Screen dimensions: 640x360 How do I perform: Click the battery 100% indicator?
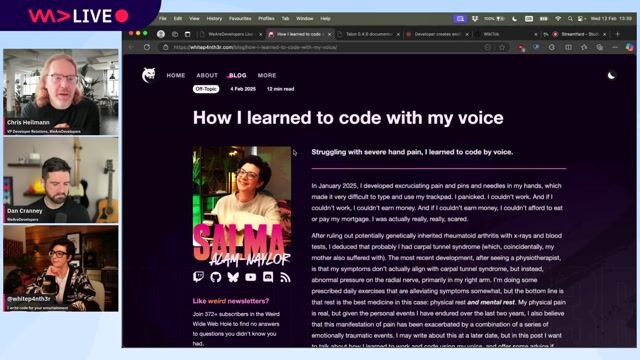click(494, 19)
